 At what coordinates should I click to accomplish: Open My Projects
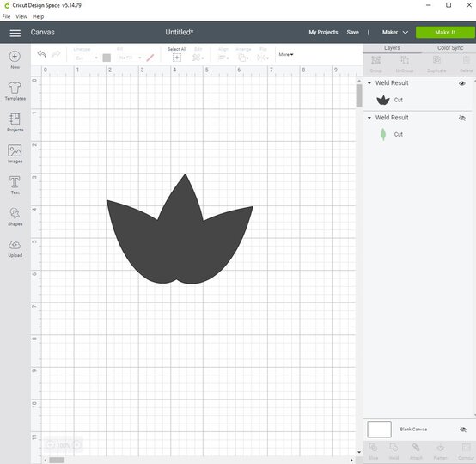[323, 32]
